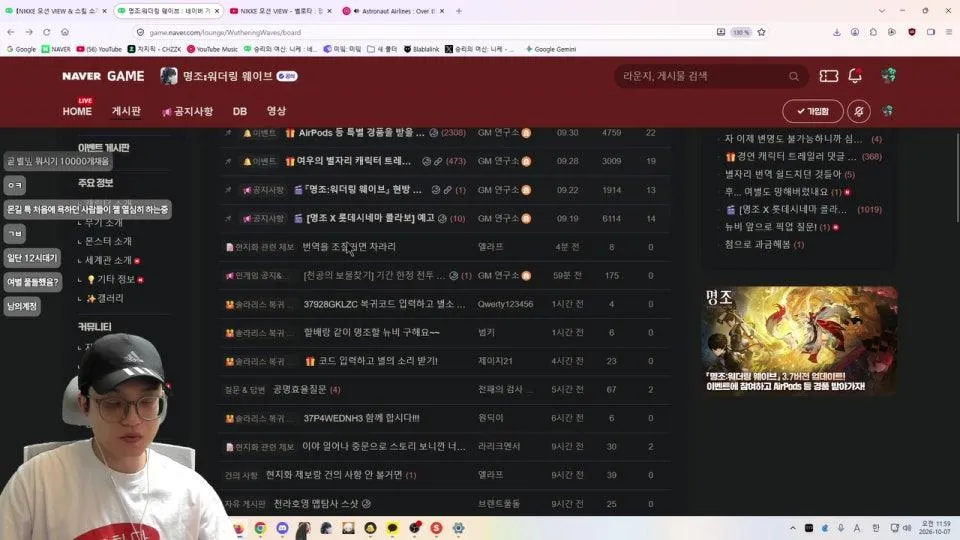960x540 pixels.
Task: Open browser extensions puzzle icon
Action: coord(873,32)
